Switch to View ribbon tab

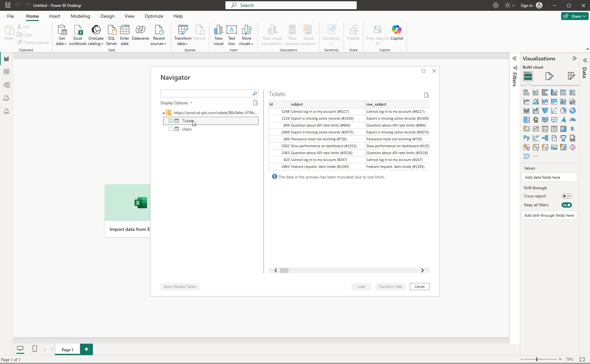129,16
